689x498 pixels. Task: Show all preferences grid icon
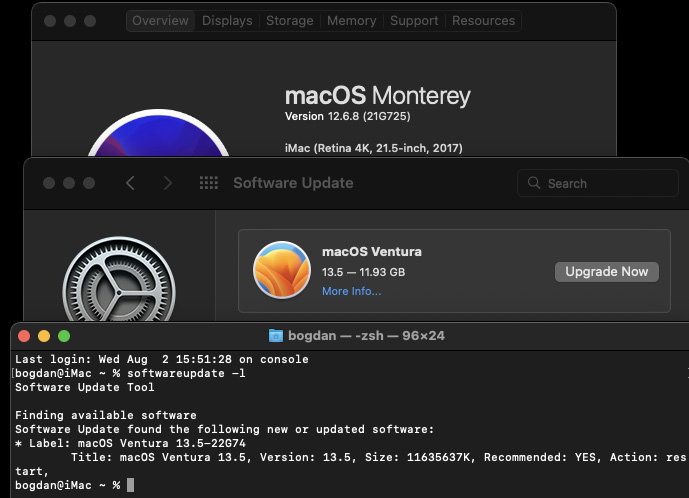tap(209, 183)
